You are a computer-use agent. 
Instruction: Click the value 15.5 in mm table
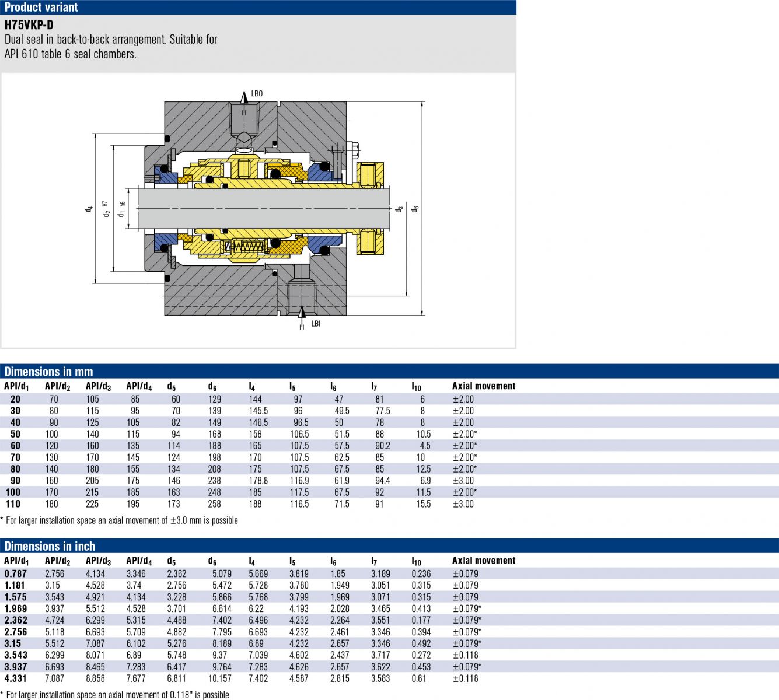click(424, 504)
